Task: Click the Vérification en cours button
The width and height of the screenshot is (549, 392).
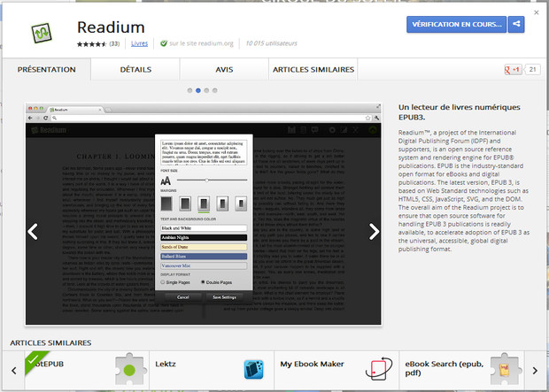Action: click(x=455, y=25)
